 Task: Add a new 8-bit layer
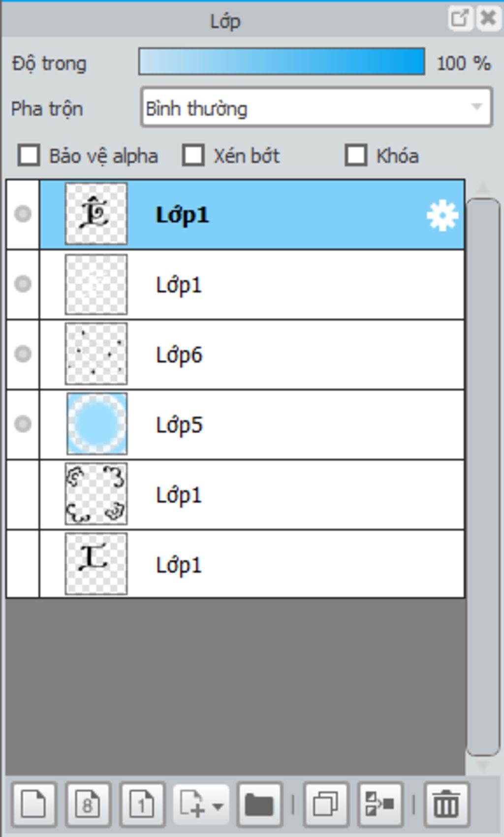(88, 804)
